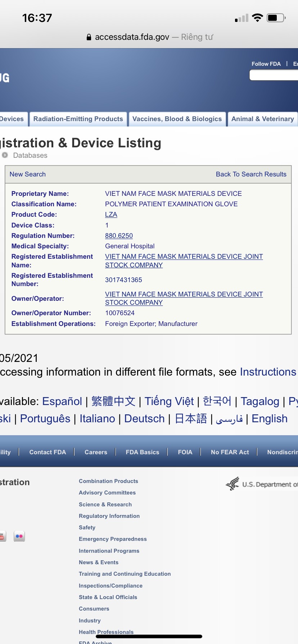The image size is (298, 644).
Task: Open Combination Products footer link
Action: [x=108, y=481]
